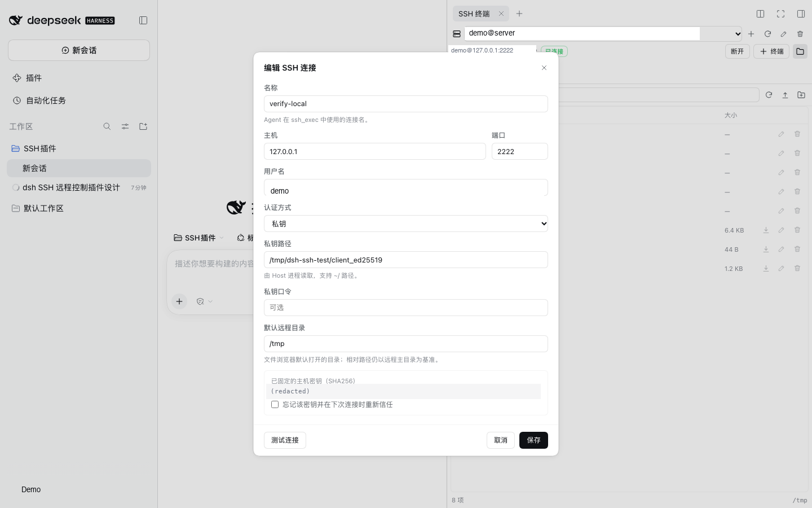Toggle split view in the SSH panel
812x508 pixels.
[x=760, y=14]
